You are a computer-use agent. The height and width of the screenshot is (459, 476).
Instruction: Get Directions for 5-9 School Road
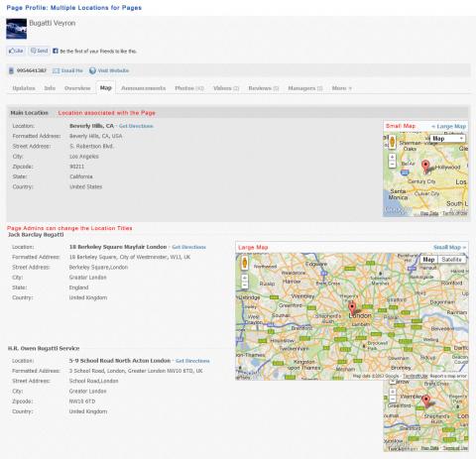click(192, 361)
